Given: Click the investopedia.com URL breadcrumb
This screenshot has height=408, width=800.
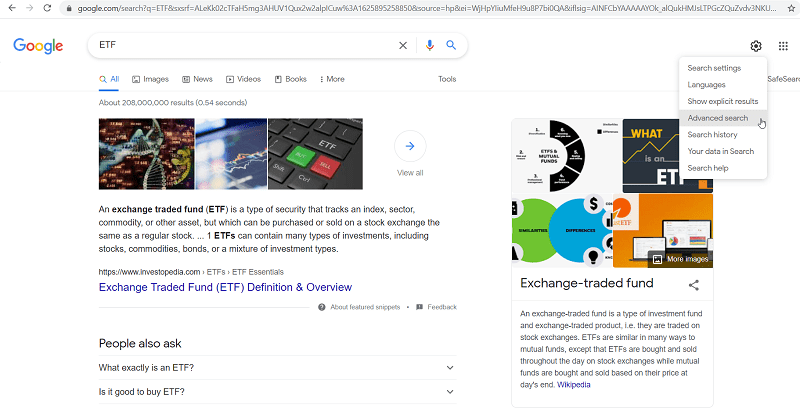Looking at the screenshot, I should [x=191, y=272].
